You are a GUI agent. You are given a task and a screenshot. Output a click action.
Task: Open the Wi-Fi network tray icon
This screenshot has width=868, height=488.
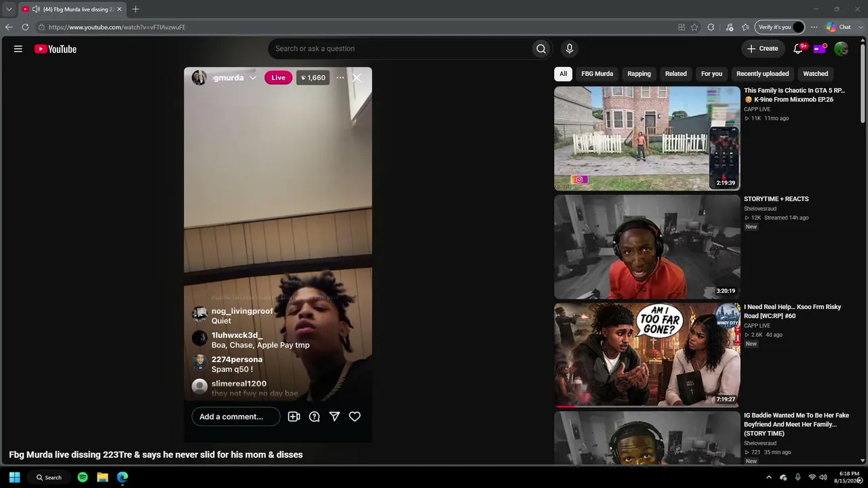coord(812,477)
